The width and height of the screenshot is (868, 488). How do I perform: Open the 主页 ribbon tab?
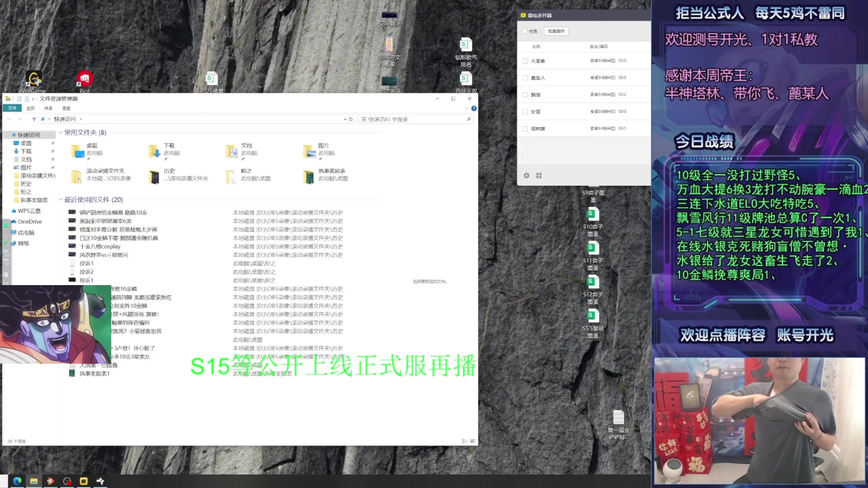(x=30, y=108)
